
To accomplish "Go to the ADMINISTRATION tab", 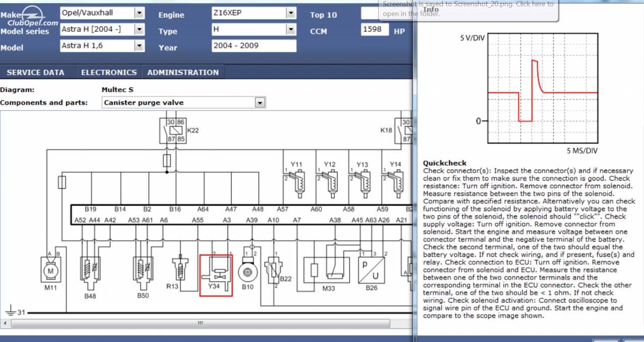I will 183,73.
